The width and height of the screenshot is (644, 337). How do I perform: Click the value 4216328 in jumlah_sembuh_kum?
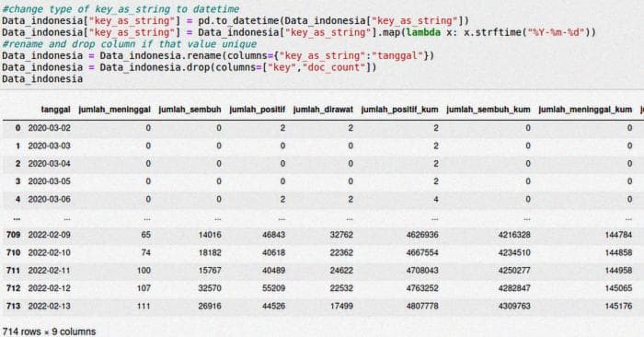[x=514, y=235]
